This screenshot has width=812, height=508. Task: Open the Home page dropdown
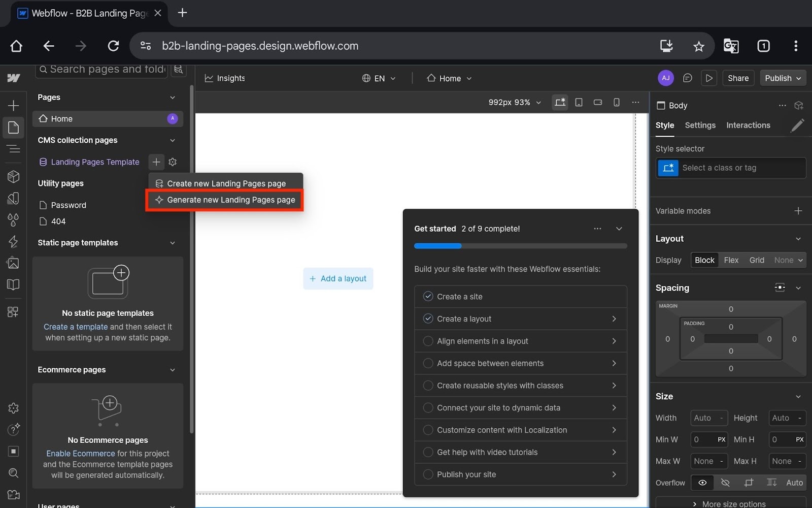click(449, 78)
